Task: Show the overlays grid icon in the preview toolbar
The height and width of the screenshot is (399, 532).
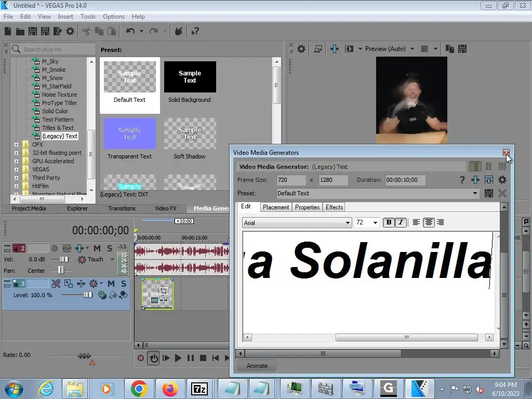Action: coord(424,49)
